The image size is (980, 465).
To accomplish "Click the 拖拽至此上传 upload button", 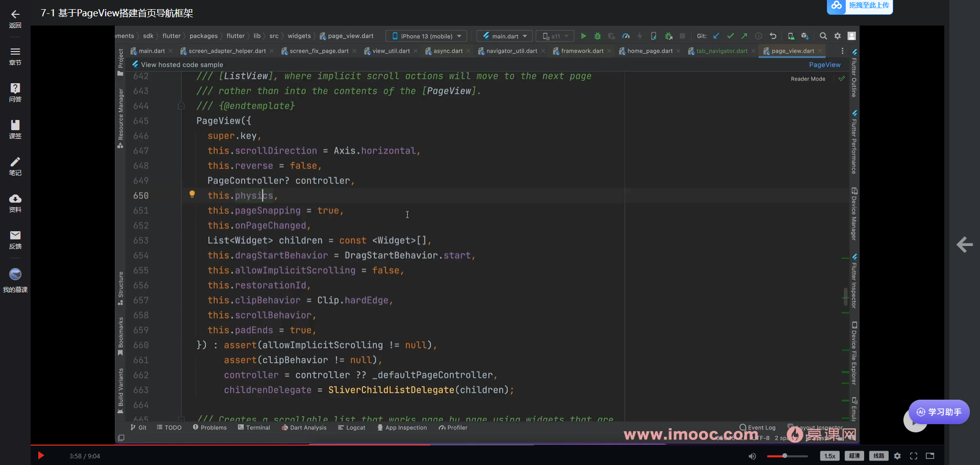I will coord(860,6).
